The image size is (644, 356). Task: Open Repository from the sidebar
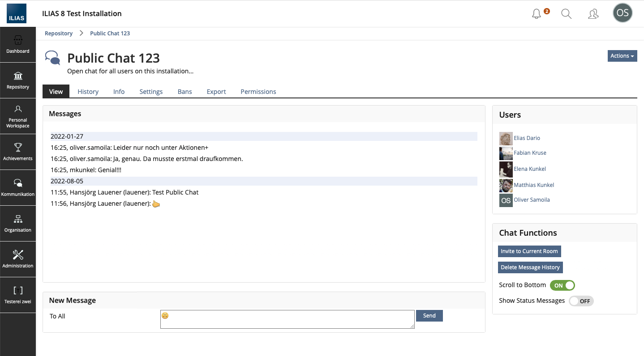[x=18, y=81]
